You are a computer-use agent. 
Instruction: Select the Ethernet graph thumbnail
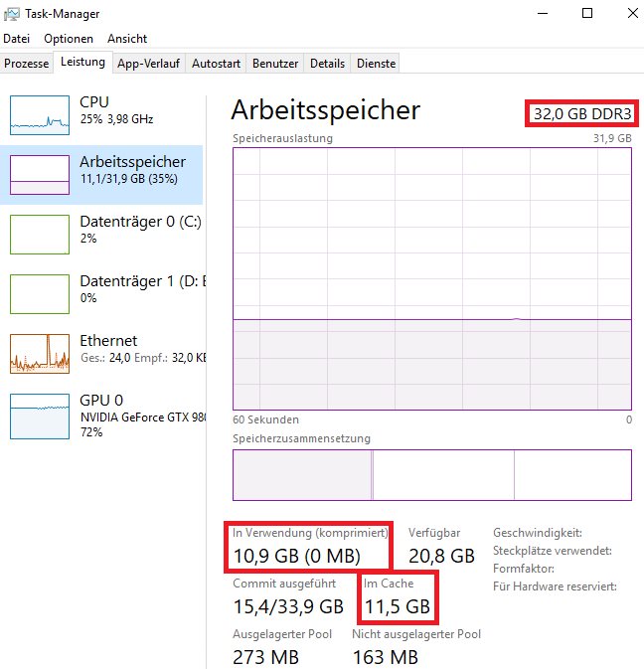40,354
